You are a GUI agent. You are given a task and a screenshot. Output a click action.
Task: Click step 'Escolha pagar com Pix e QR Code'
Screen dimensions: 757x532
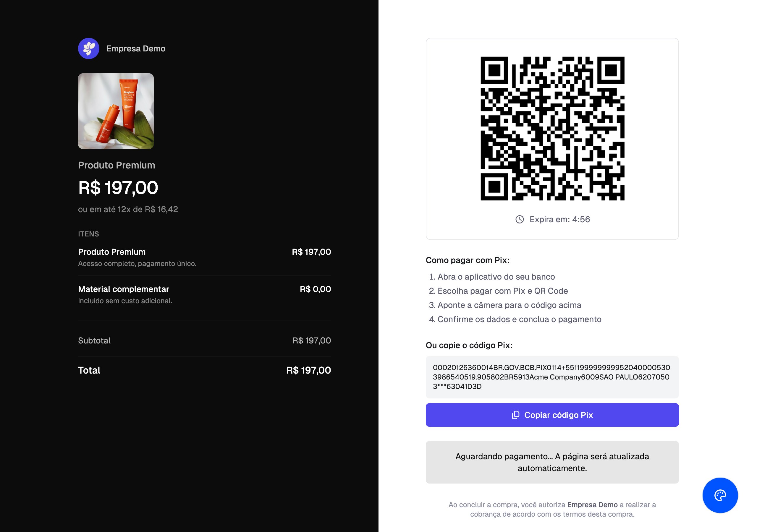tap(502, 291)
